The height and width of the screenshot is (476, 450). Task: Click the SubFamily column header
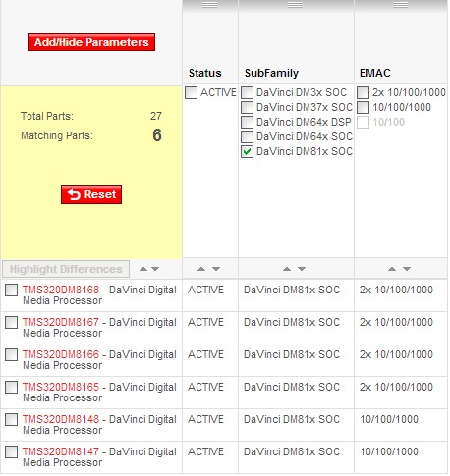(271, 73)
